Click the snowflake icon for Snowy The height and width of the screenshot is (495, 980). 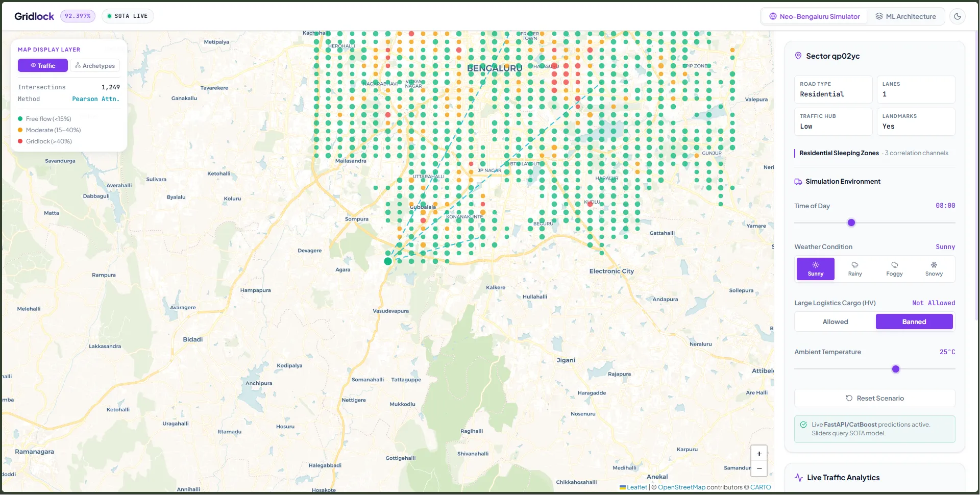coord(934,265)
